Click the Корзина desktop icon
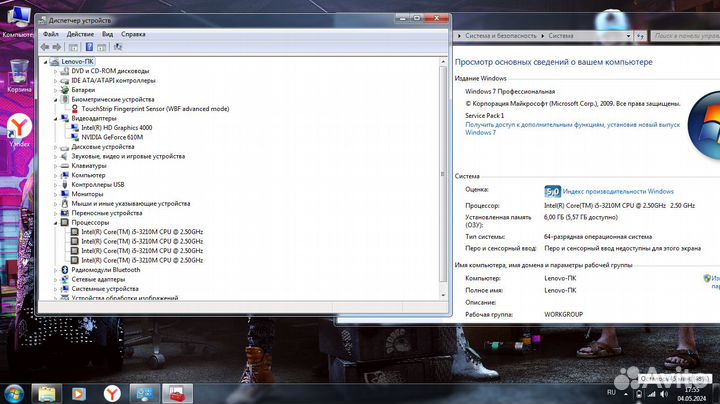Image resolution: width=720 pixels, height=404 pixels. pyautogui.click(x=19, y=76)
